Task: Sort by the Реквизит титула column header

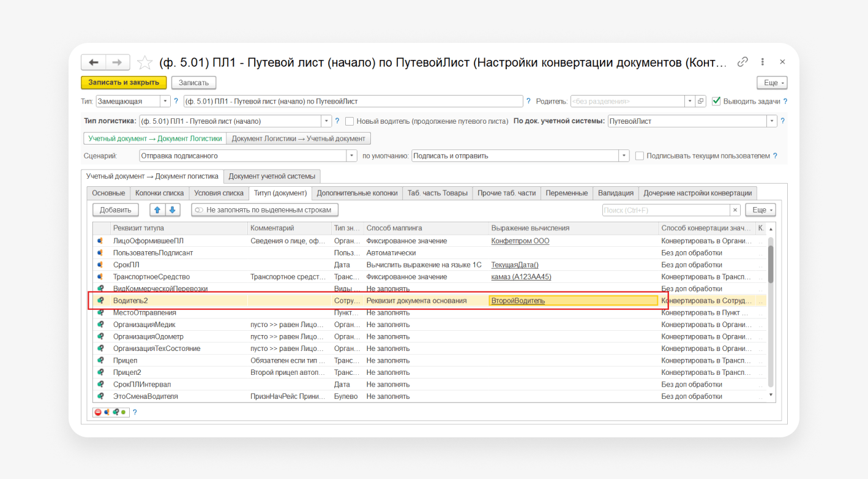Action: point(179,228)
